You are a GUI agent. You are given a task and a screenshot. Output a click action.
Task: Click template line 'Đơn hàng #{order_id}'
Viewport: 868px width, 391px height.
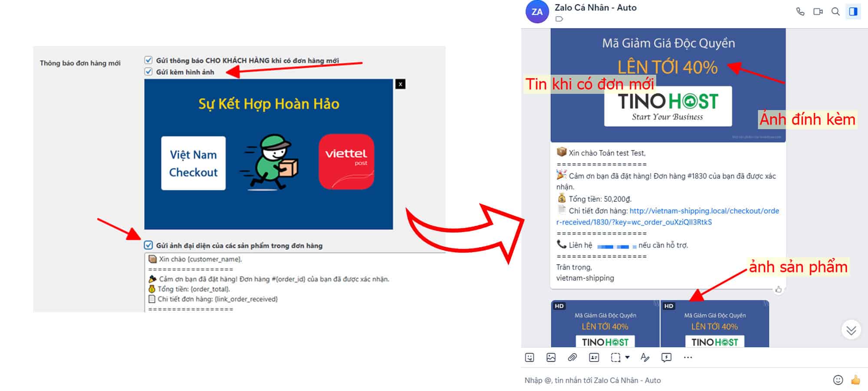[x=269, y=279]
